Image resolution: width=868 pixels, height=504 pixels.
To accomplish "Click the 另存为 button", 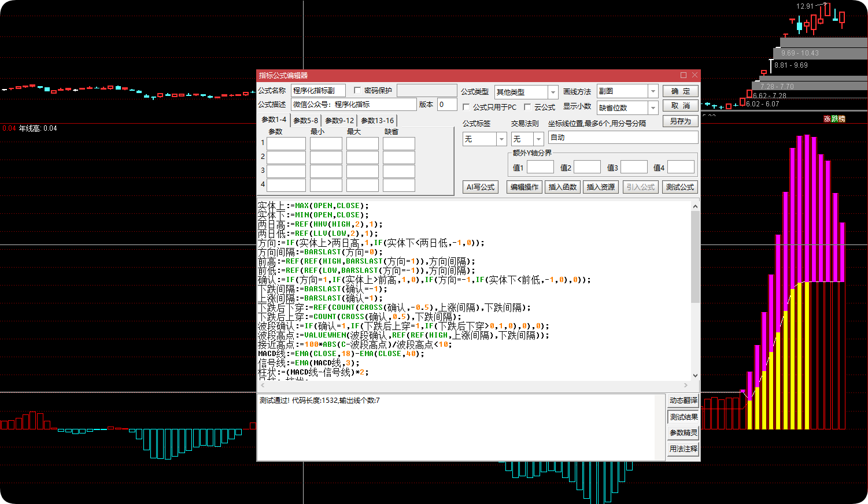I will click(x=681, y=121).
